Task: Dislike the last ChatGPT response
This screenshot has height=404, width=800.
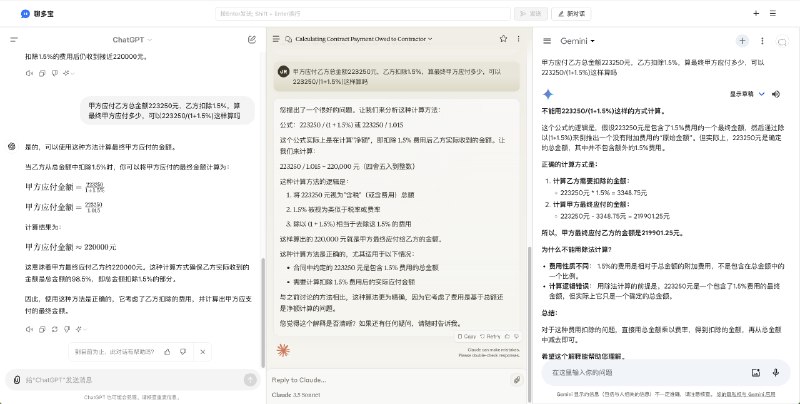Action: [67, 330]
